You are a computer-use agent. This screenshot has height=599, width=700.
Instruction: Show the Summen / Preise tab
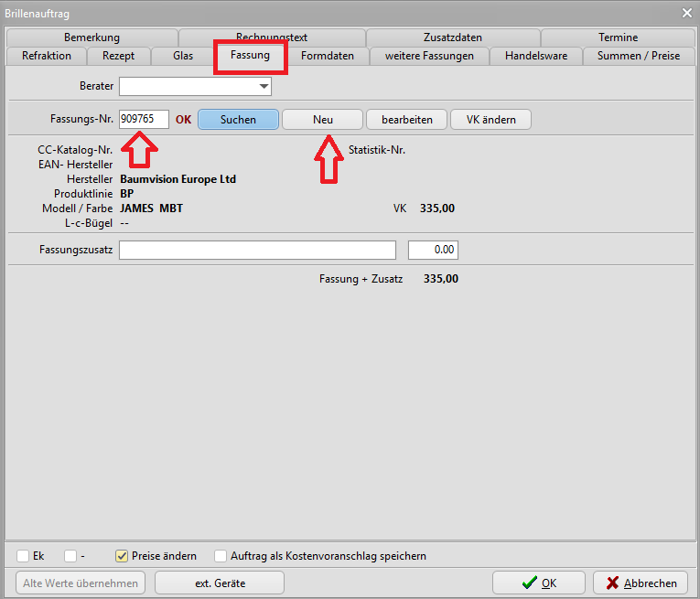tap(639, 56)
